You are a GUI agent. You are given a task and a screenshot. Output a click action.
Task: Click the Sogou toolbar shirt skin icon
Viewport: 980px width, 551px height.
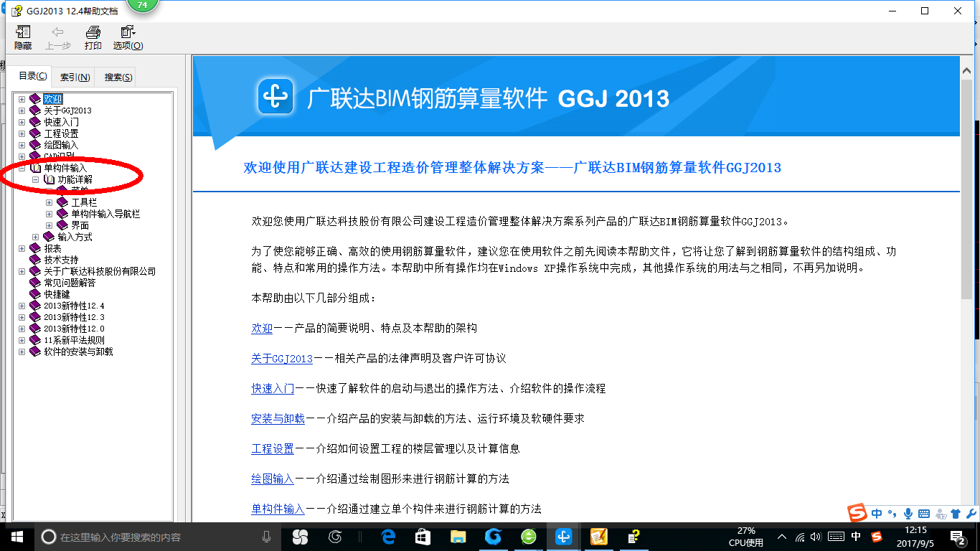pos(956,514)
